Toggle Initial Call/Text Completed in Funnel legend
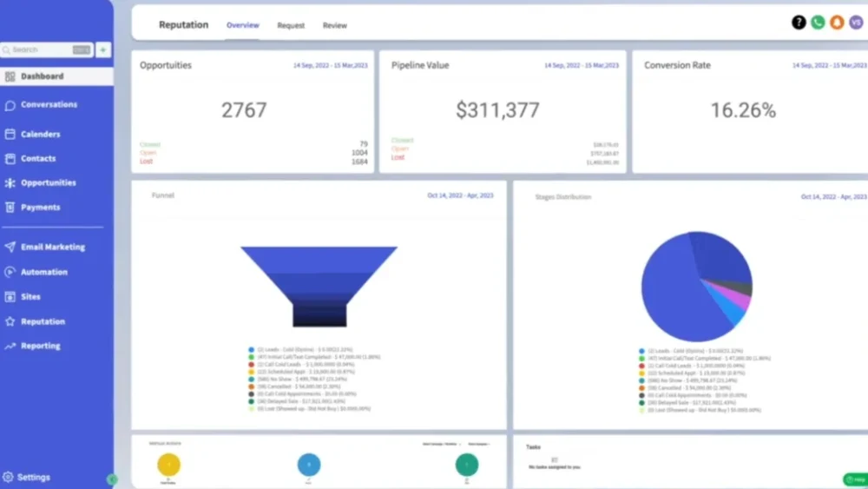Image resolution: width=868 pixels, height=489 pixels. click(314, 357)
